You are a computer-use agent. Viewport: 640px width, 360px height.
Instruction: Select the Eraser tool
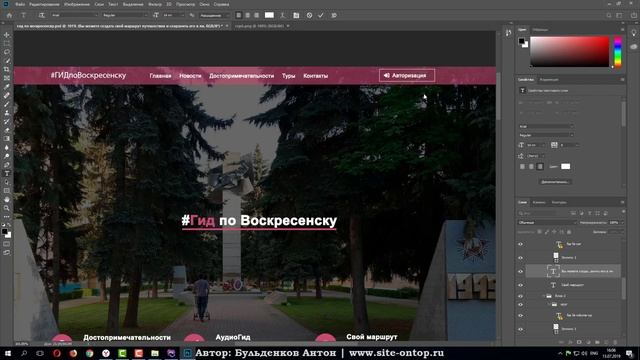click(7, 130)
